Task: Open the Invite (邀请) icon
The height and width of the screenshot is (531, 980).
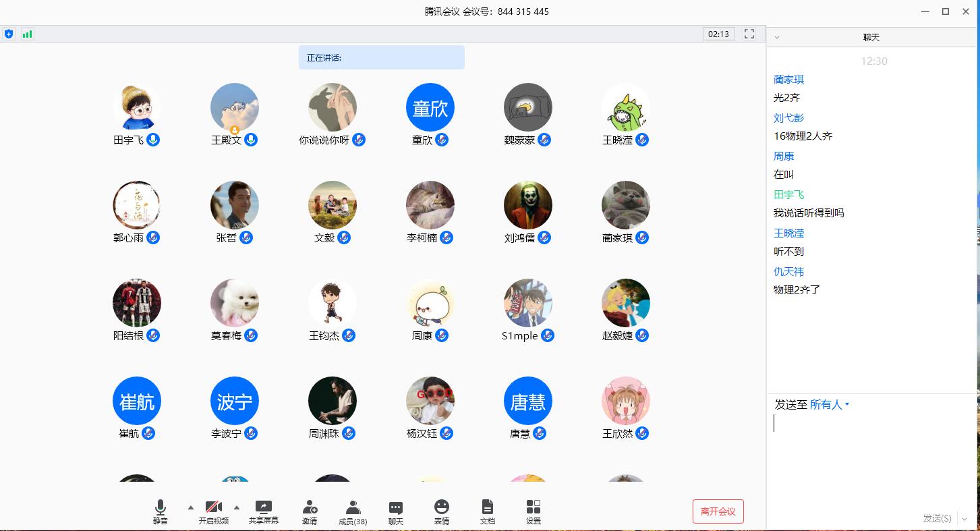Action: click(310, 507)
